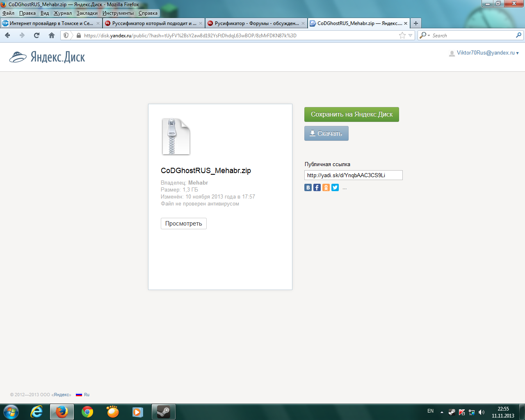This screenshot has width=525, height=420.
Task: Open the search engine selector dropdown
Action: click(x=424, y=35)
